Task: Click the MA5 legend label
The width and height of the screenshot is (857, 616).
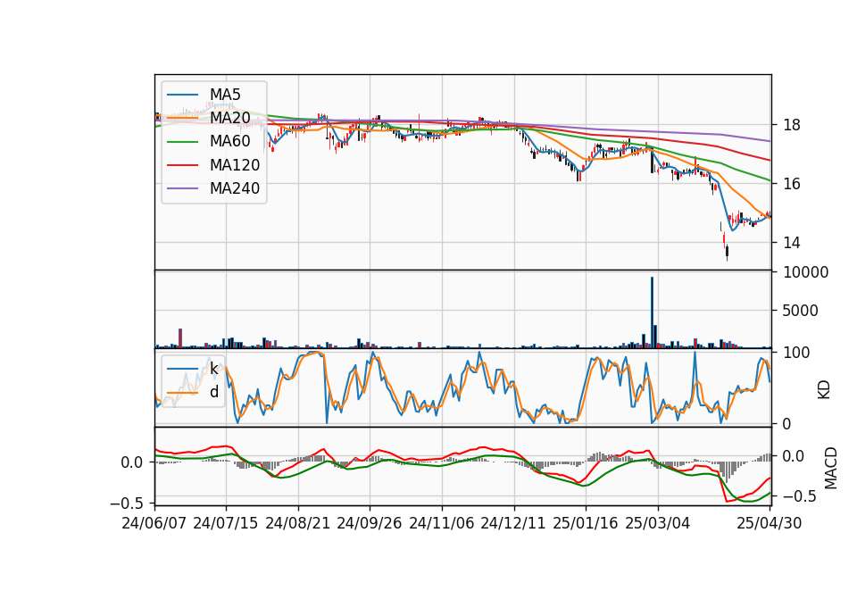Action: pos(225,95)
